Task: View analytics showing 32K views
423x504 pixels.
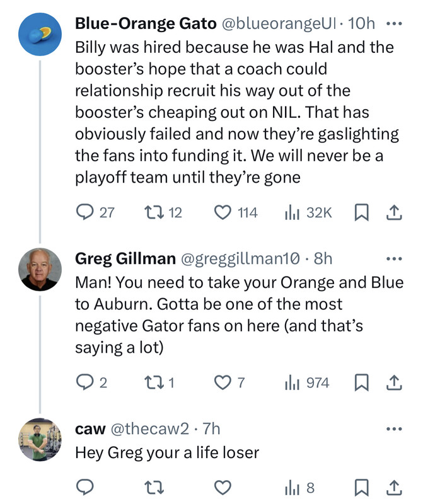Action: pos(292,213)
